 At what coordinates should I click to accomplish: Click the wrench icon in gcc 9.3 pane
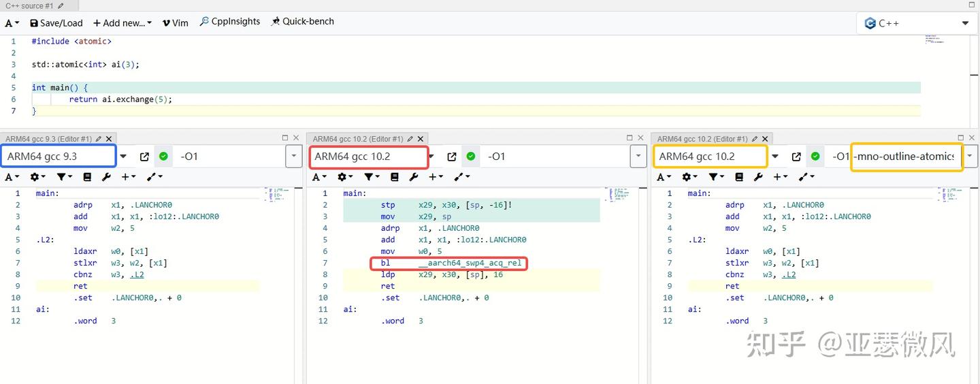[106, 177]
